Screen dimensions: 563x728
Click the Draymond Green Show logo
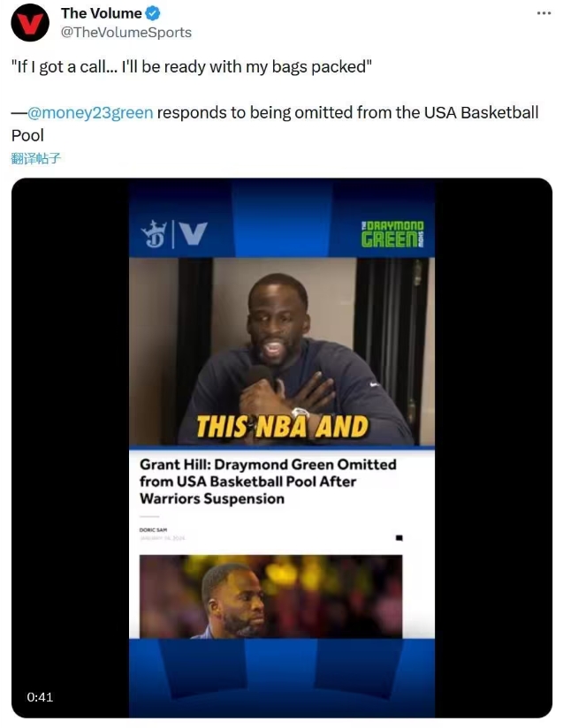tap(392, 234)
